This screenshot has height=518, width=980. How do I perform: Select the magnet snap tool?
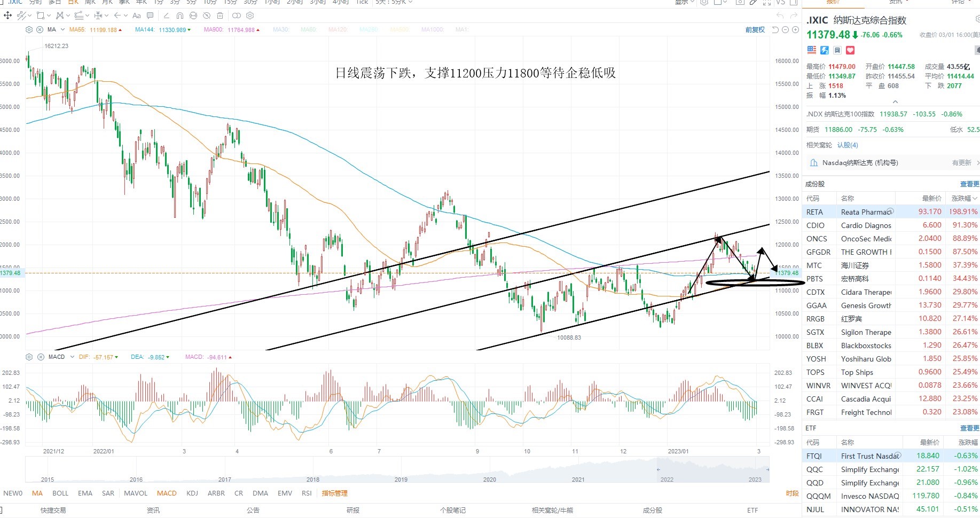(180, 15)
